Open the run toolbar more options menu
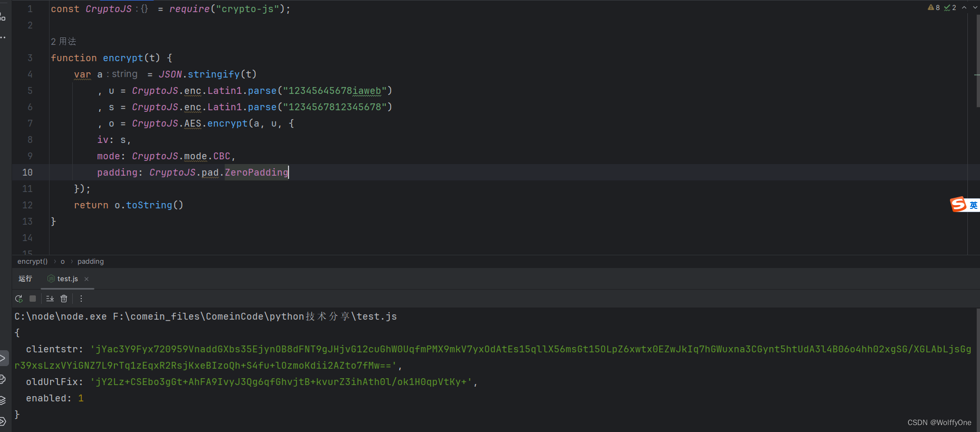The width and height of the screenshot is (980, 432). tap(81, 299)
